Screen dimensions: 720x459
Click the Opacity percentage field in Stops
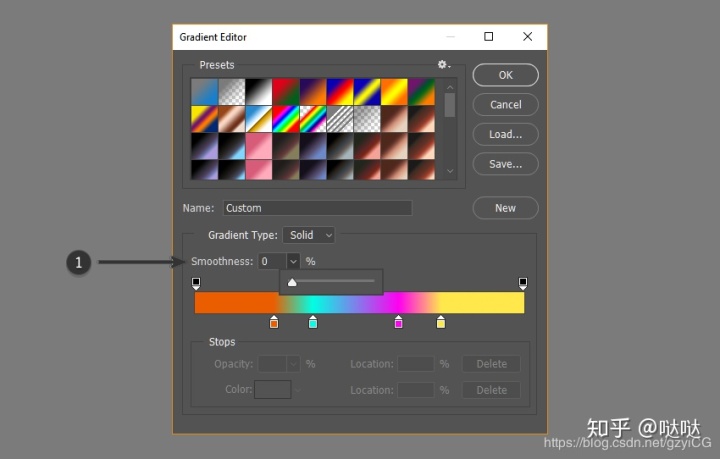tap(272, 364)
